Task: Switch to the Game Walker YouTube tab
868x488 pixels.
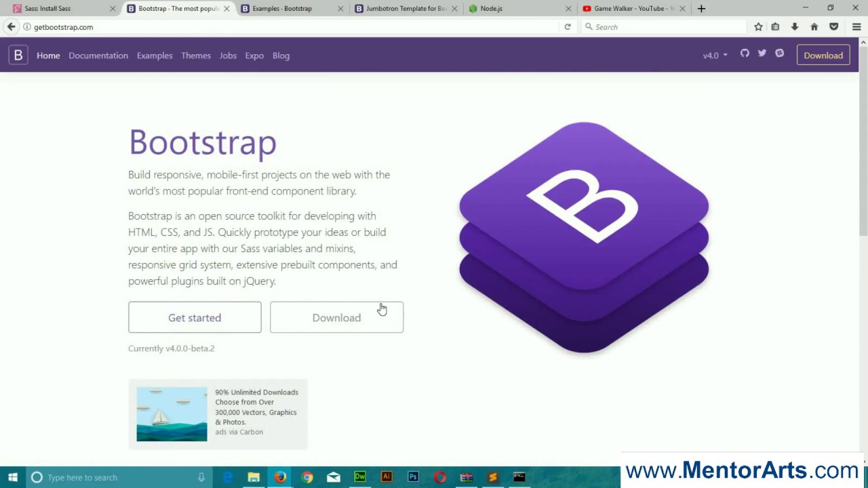Action: pyautogui.click(x=633, y=8)
